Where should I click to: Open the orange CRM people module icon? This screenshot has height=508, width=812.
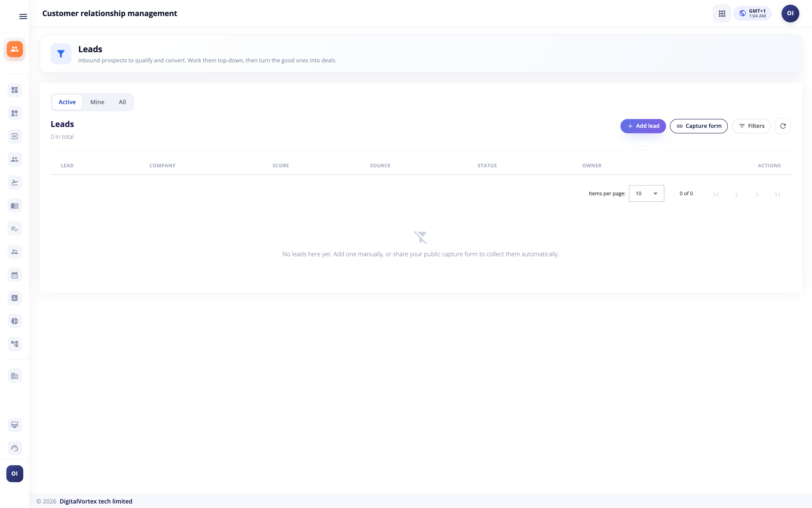[x=14, y=49]
